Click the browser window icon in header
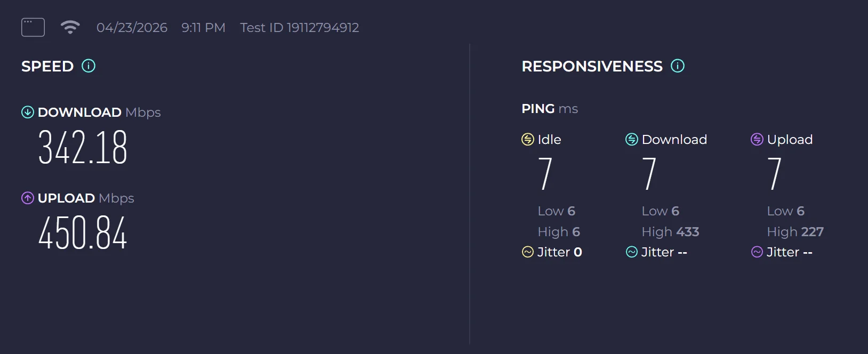The height and width of the screenshot is (354, 868). pos(33,27)
